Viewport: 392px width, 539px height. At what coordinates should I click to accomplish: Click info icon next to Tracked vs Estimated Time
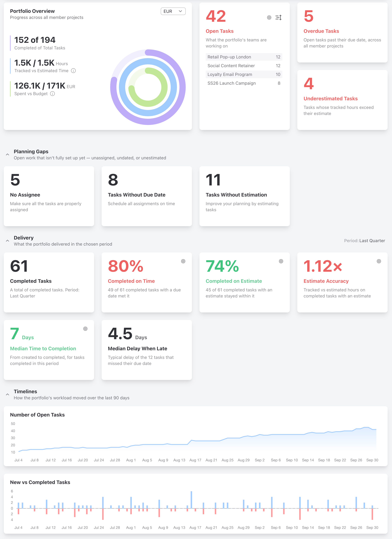pyautogui.click(x=73, y=71)
